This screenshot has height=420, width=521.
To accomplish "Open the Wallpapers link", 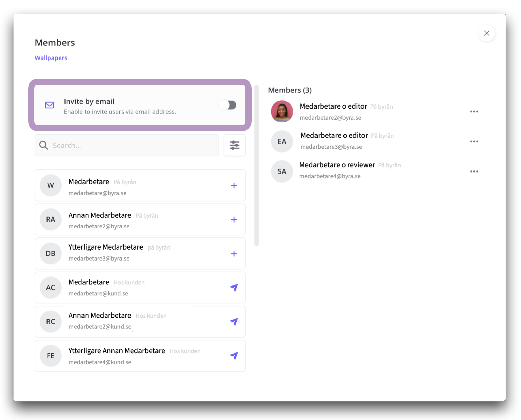I will [x=51, y=58].
